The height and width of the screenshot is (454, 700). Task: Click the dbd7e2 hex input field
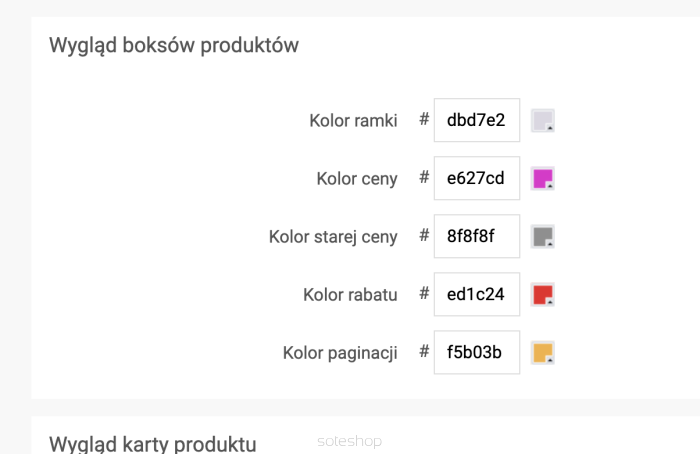coord(477,120)
